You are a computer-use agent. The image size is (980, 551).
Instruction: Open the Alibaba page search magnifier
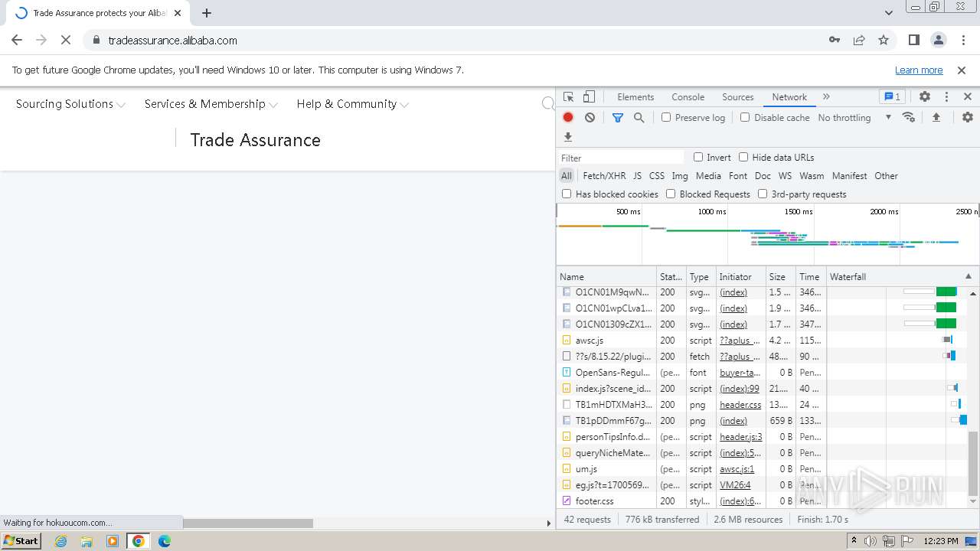[548, 104]
